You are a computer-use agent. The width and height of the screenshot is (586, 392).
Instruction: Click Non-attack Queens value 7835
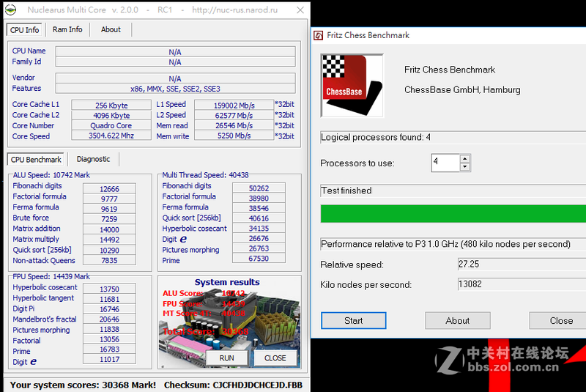[109, 260]
